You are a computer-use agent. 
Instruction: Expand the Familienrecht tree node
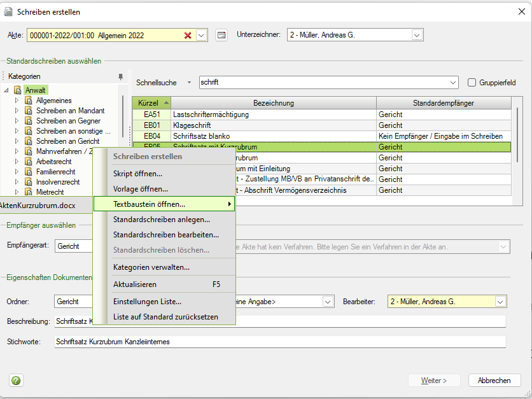coord(17,172)
